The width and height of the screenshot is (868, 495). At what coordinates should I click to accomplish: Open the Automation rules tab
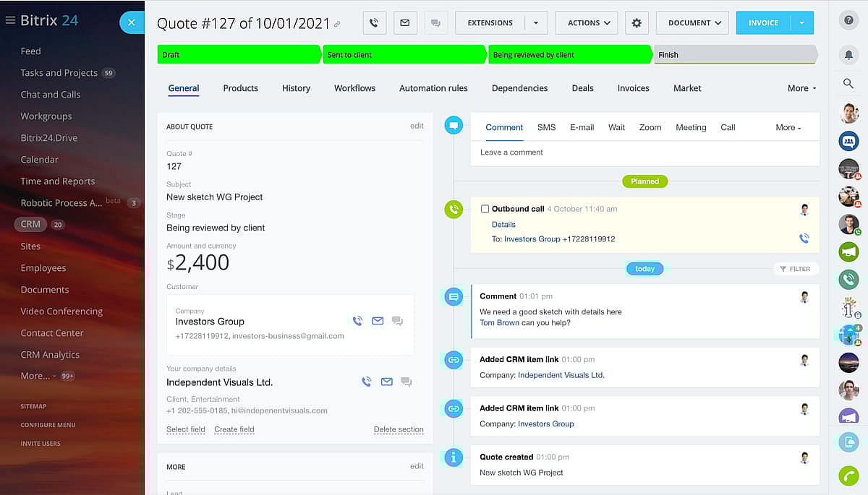tap(433, 88)
